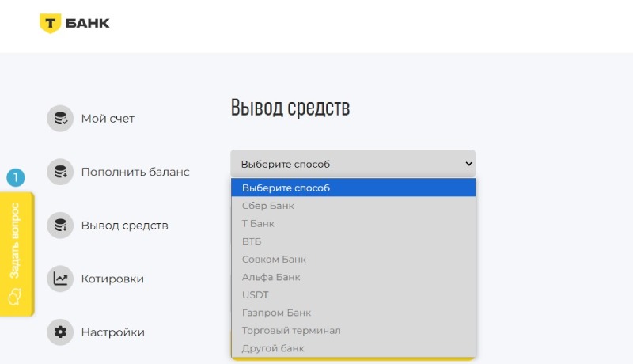Click the Пополнить баланс coins icon
633x364 pixels.
pyautogui.click(x=60, y=172)
